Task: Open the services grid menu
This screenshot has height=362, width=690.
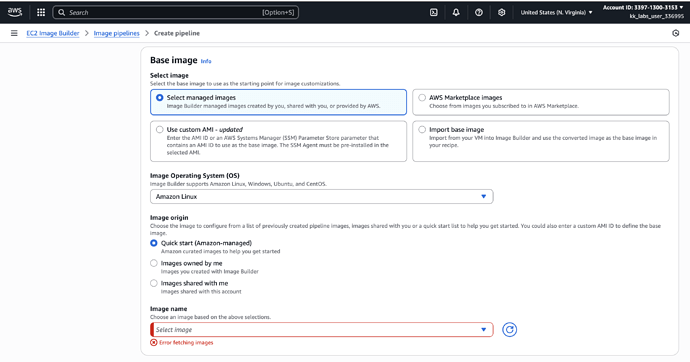Action: (x=41, y=12)
